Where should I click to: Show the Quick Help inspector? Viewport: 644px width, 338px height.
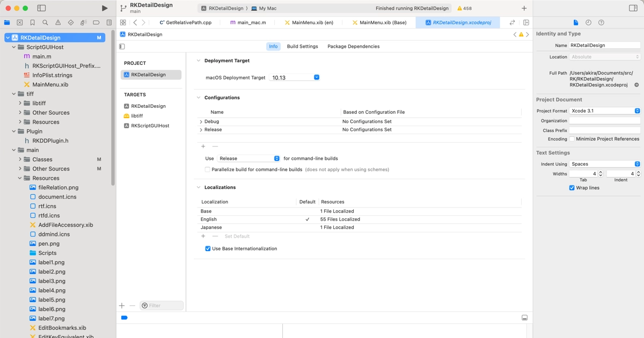click(x=601, y=23)
